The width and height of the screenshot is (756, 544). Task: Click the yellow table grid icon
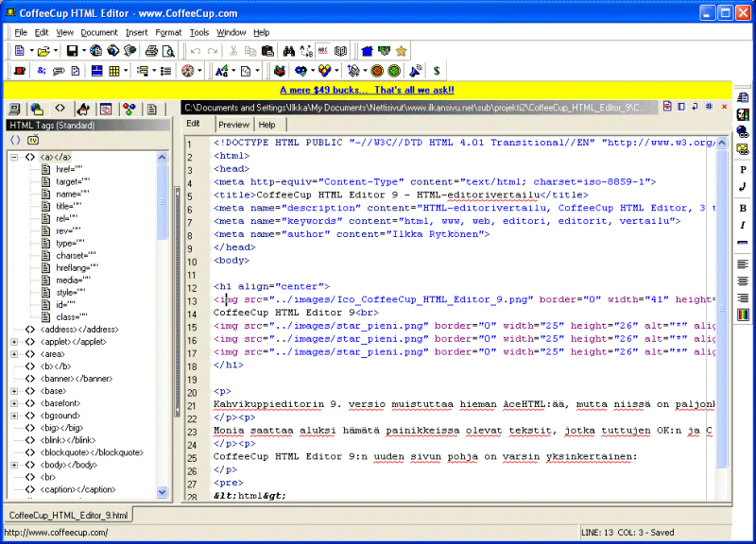(114, 71)
